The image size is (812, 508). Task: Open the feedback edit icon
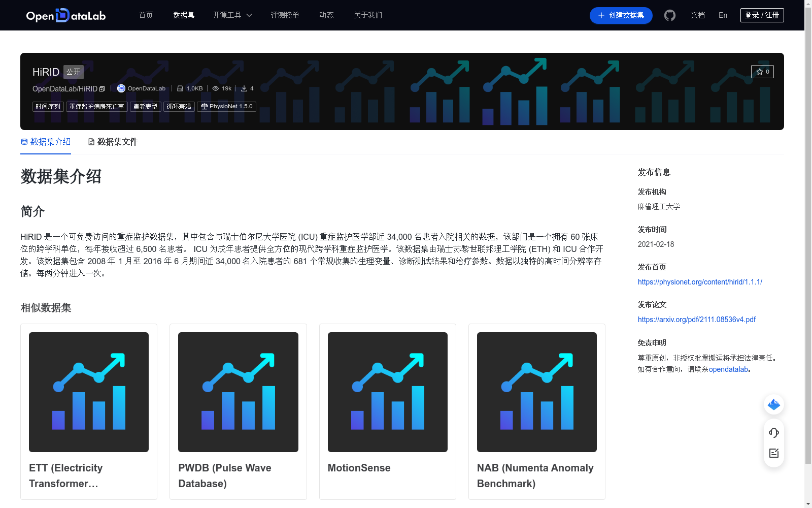tap(774, 453)
